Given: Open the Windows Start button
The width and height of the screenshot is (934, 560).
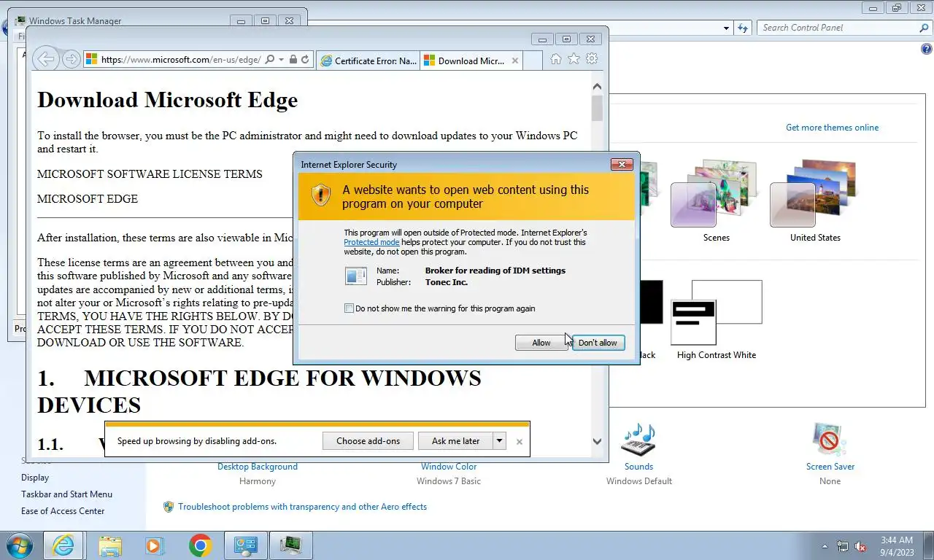Looking at the screenshot, I should pyautogui.click(x=19, y=545).
